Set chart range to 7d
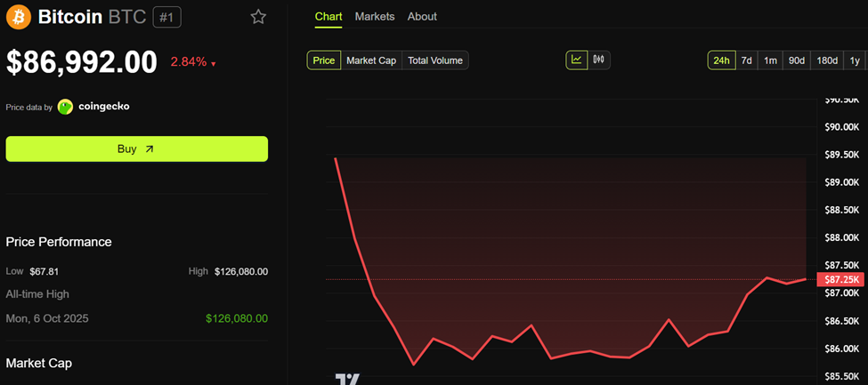This screenshot has height=385, width=868. coord(746,60)
